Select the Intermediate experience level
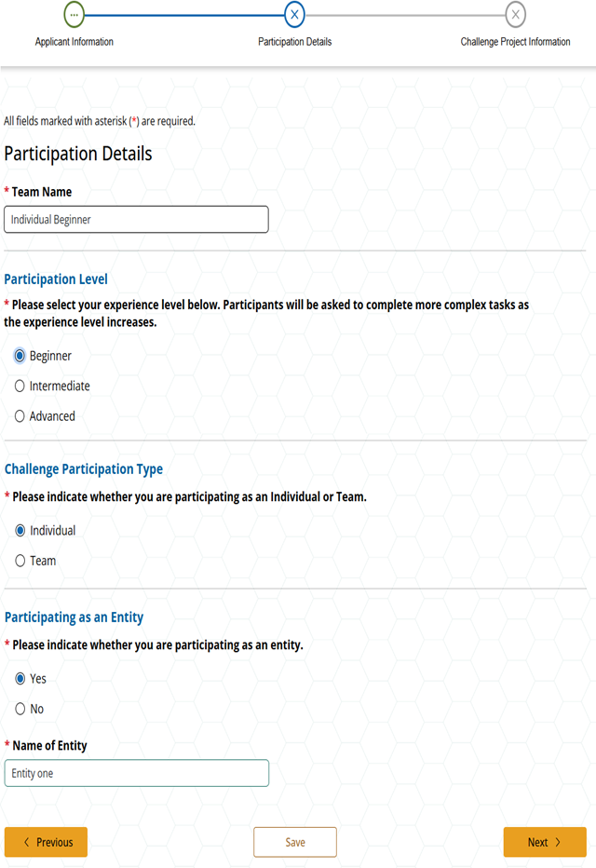 20,387
